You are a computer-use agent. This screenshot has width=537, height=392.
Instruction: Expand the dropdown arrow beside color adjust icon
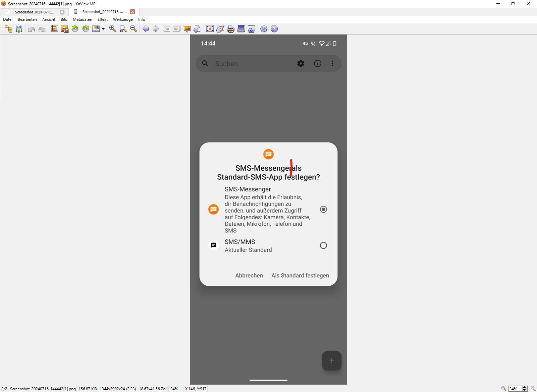pos(103,29)
